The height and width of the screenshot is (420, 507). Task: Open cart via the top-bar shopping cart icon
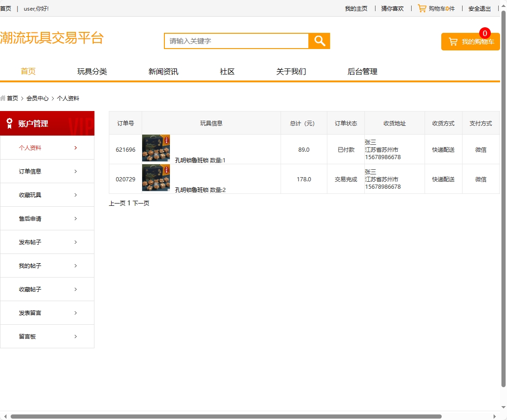coord(422,8)
